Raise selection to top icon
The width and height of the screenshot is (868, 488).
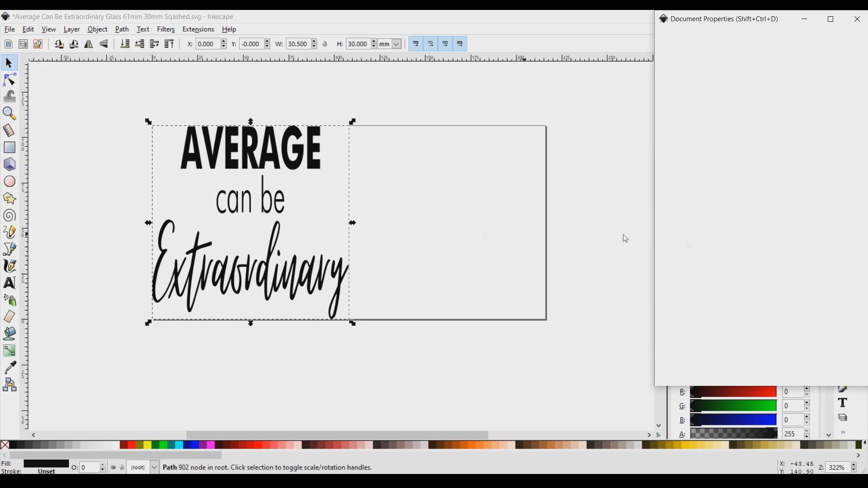point(170,44)
